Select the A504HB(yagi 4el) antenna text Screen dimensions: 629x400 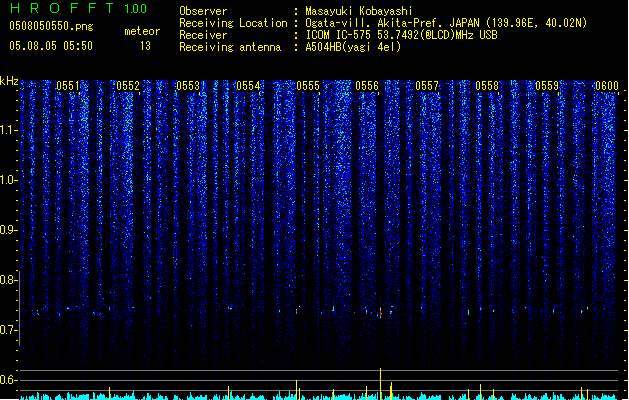[353, 47]
